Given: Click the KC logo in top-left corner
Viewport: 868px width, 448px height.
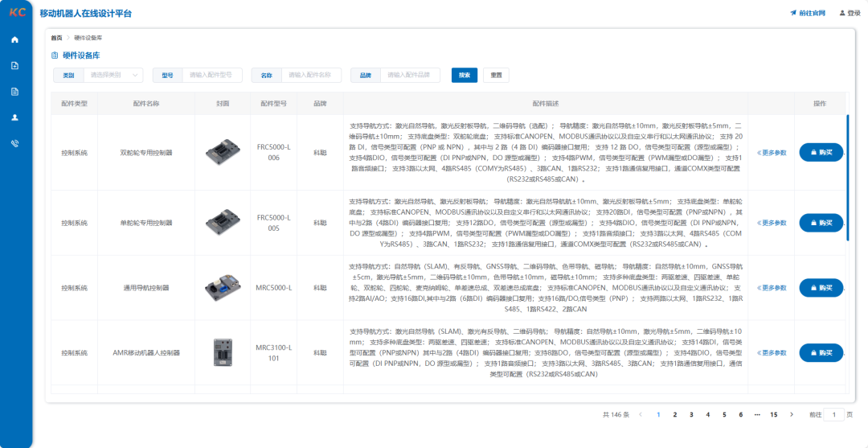Looking at the screenshot, I should (x=17, y=13).
